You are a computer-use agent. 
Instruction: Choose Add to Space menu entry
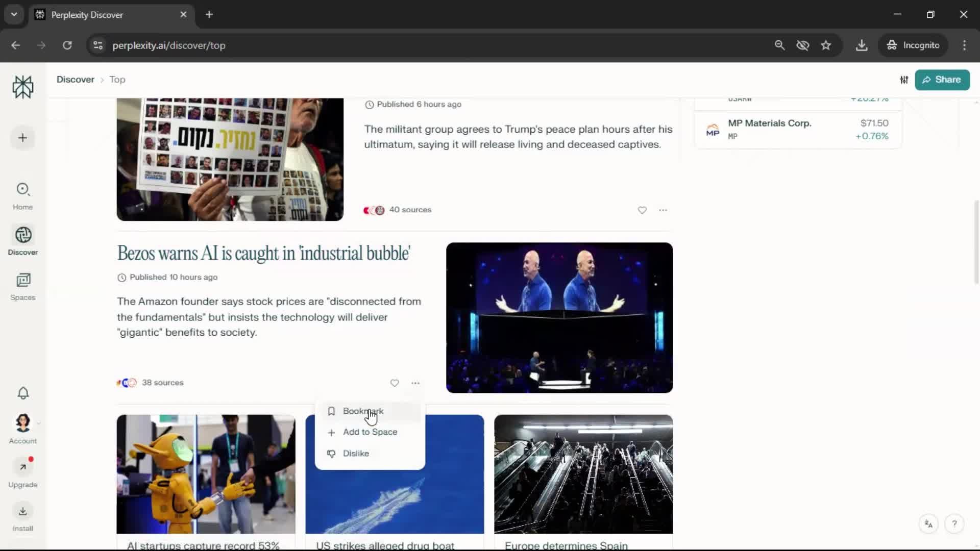tap(370, 432)
